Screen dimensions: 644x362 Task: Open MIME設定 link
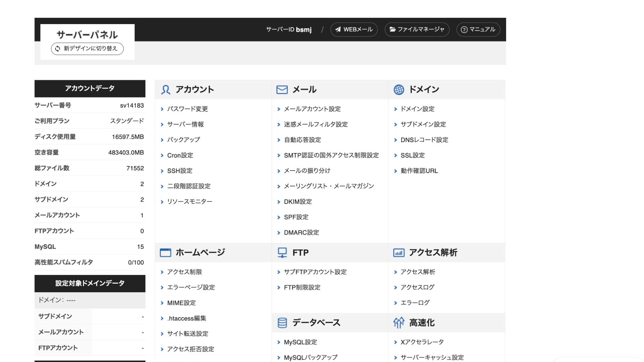click(181, 303)
